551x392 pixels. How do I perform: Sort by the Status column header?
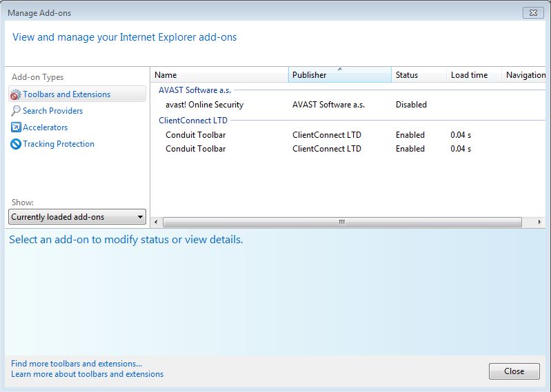tap(419, 75)
